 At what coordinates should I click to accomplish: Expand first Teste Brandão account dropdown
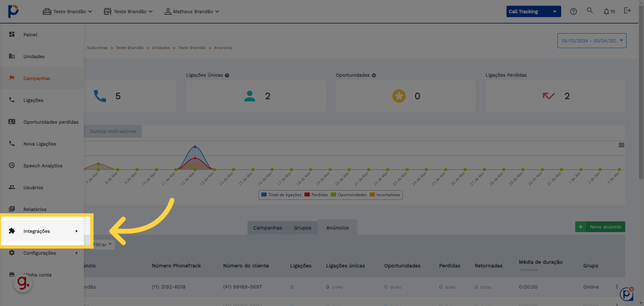pyautogui.click(x=67, y=11)
